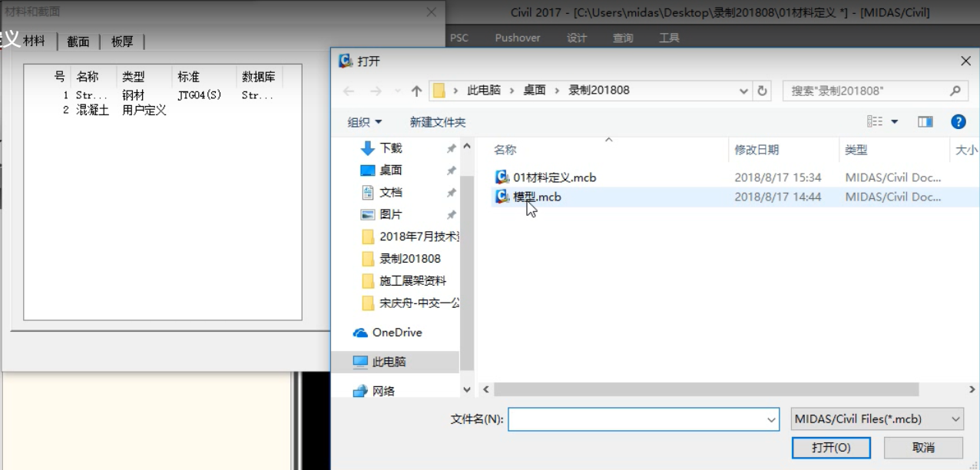Open the PSC ribbon tab
This screenshot has width=980, height=470.
[x=459, y=38]
